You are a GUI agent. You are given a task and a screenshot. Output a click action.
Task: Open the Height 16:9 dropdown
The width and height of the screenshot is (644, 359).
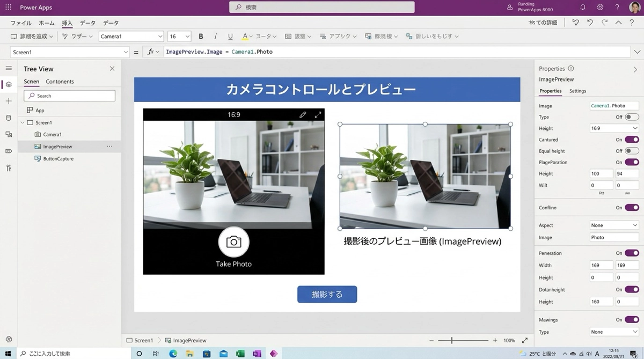click(x=613, y=128)
